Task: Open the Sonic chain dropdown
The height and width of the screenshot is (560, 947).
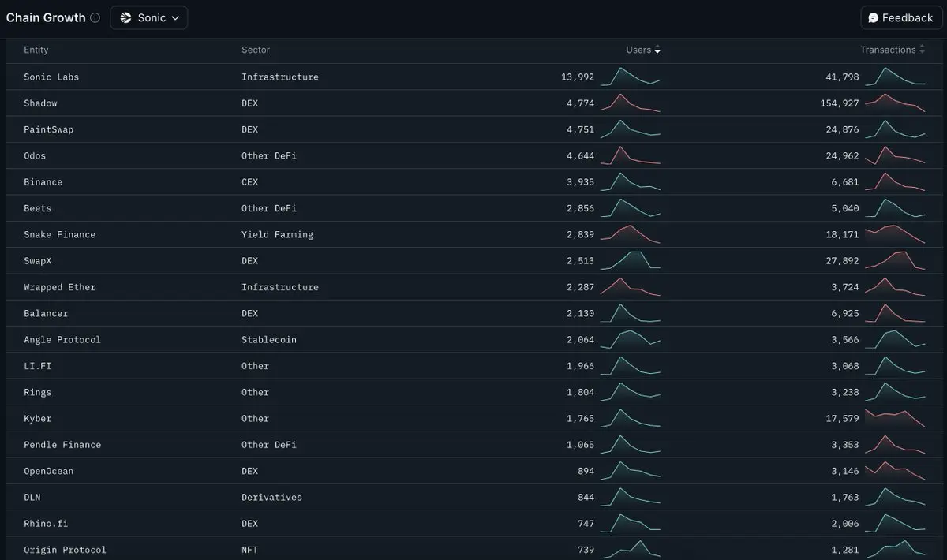Action: click(149, 17)
